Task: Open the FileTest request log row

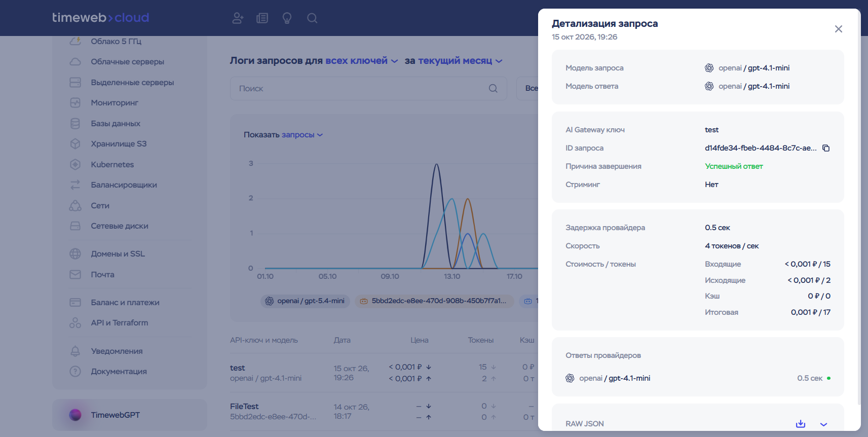Action: tap(384, 411)
